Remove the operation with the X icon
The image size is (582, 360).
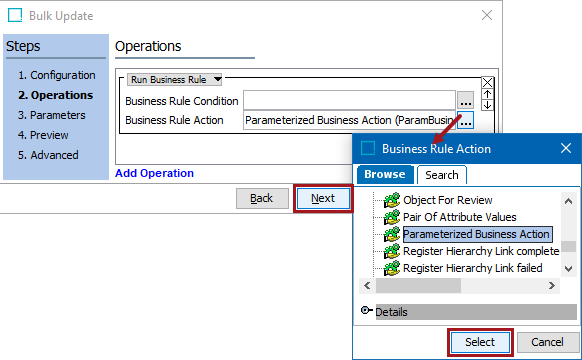pyautogui.click(x=487, y=82)
